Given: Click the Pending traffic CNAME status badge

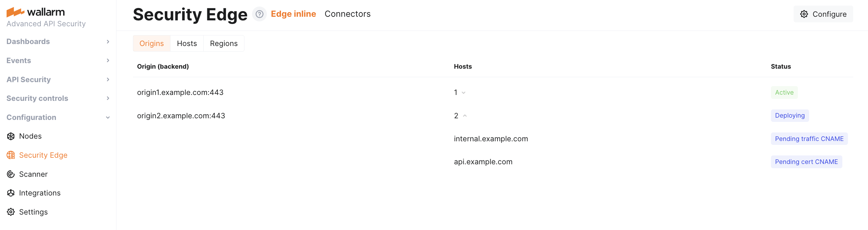Looking at the screenshot, I should coord(809,139).
